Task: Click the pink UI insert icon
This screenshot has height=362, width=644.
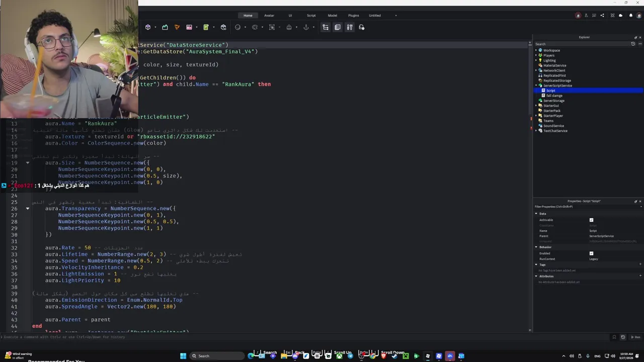Action: [189, 27]
